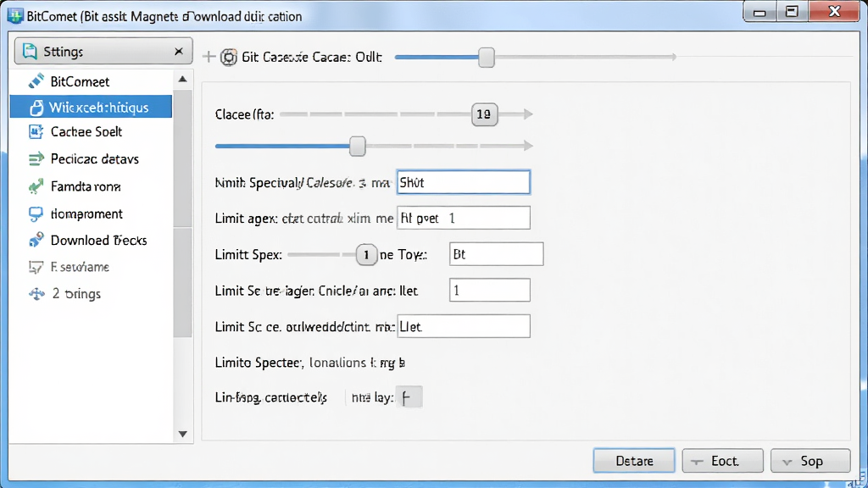
Task: Click the BitComeet pencil icon
Action: point(36,81)
